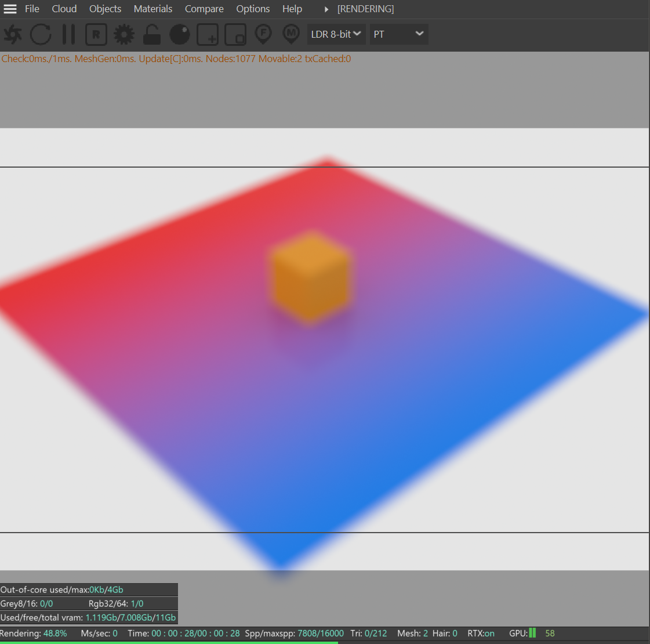Toggle the render region (R) tool
Viewport: 650px width, 644px height.
point(96,35)
